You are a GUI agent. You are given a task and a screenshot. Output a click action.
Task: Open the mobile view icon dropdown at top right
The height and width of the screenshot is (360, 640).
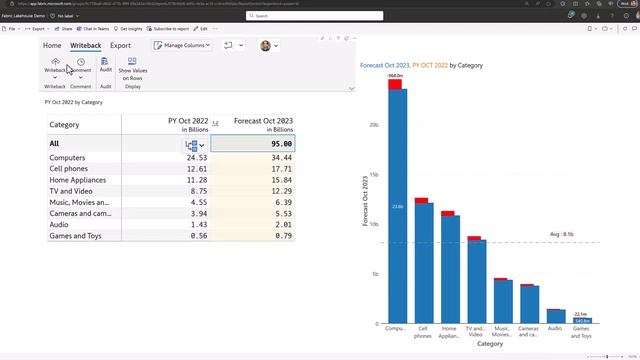[591, 29]
